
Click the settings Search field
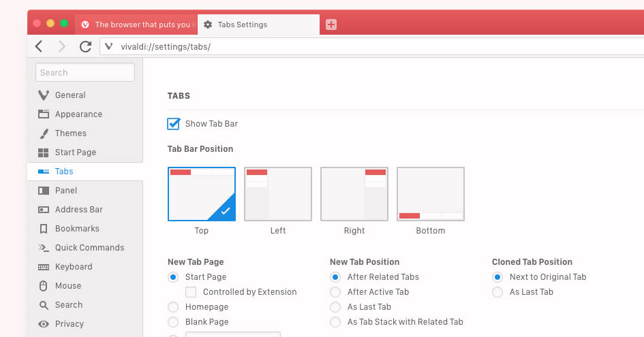86,73
